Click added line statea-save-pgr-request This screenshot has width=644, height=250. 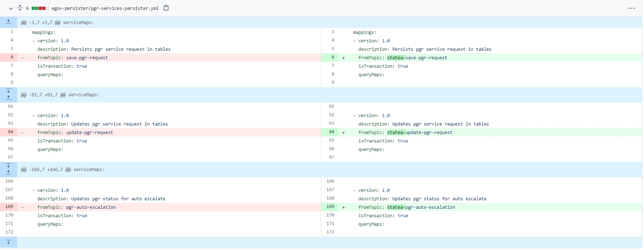click(417, 58)
